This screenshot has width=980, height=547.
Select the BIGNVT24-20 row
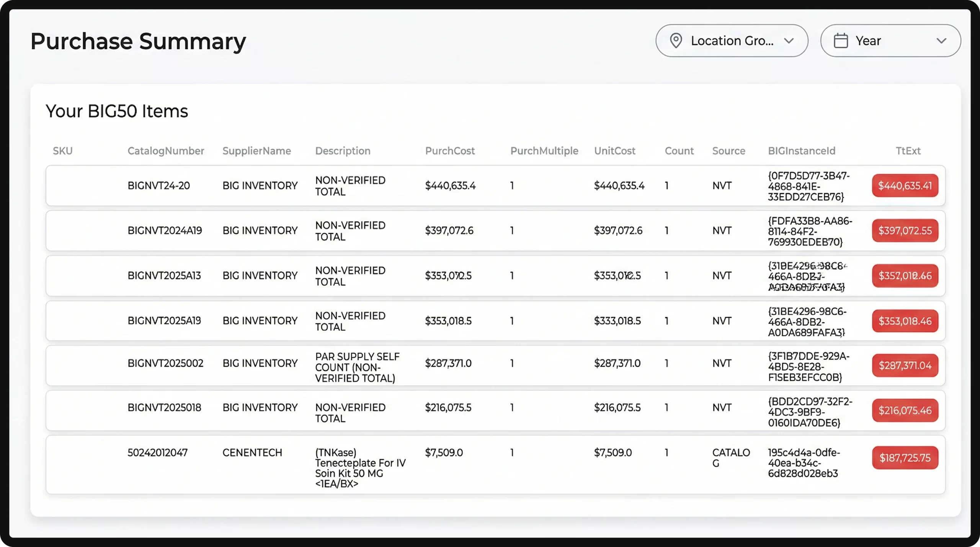pyautogui.click(x=158, y=186)
